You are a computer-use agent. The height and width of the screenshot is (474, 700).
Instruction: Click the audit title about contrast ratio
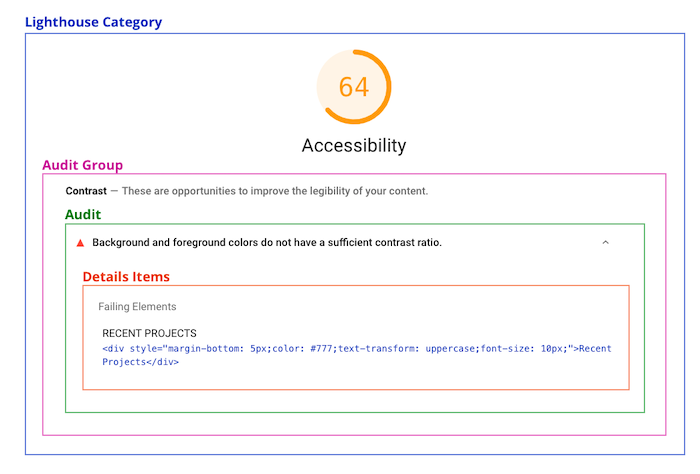[x=267, y=242]
